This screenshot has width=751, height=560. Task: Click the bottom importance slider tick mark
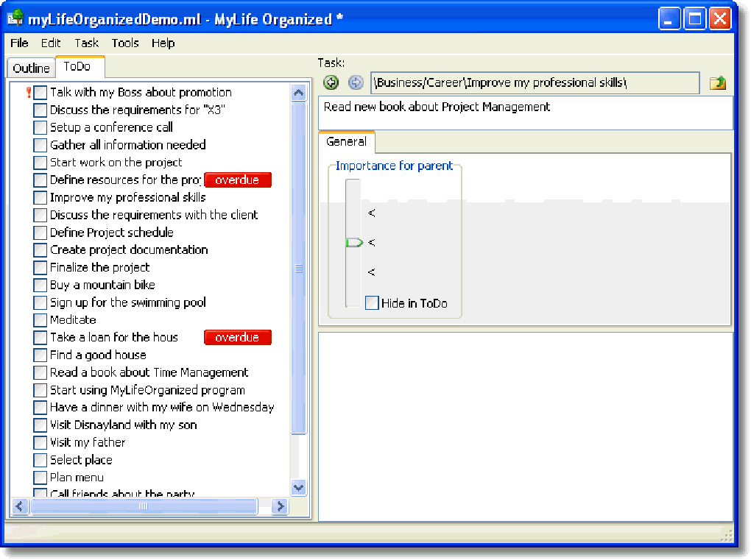[372, 272]
